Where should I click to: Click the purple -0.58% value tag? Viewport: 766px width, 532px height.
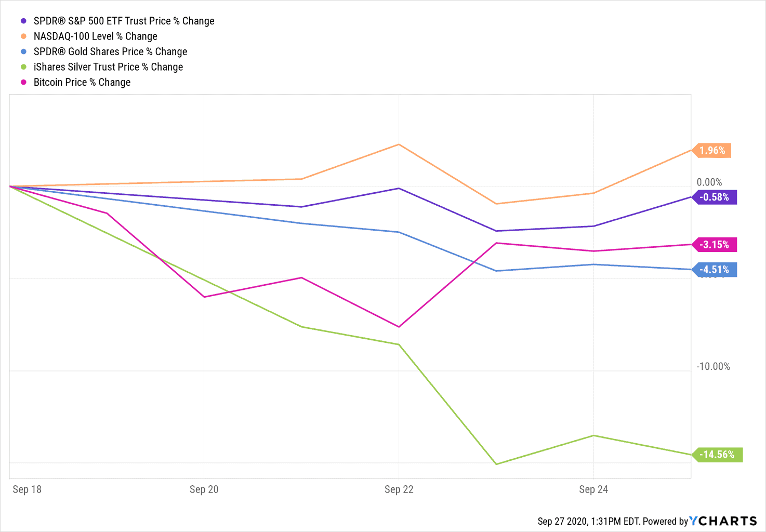pyautogui.click(x=715, y=197)
